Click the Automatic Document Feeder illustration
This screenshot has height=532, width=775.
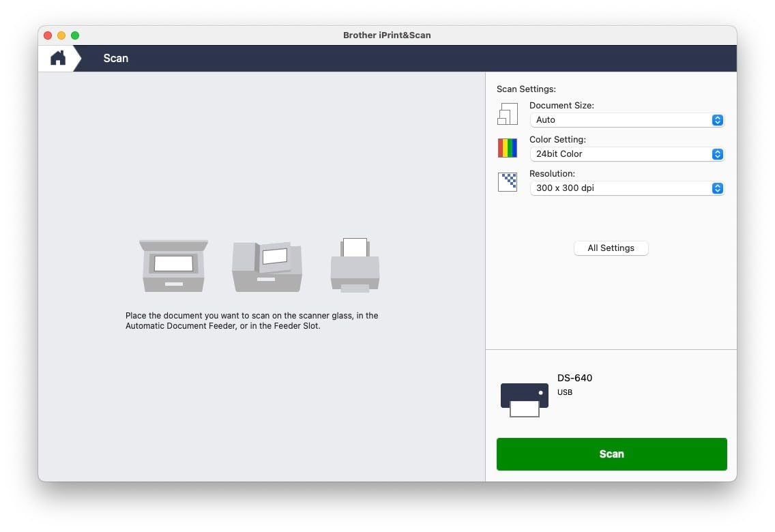tap(267, 267)
